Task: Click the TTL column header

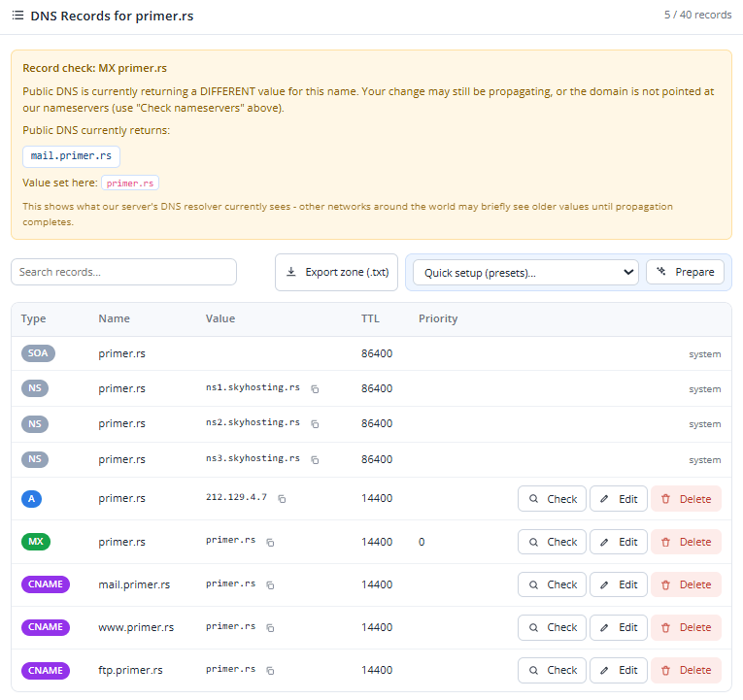Action: coord(370,318)
